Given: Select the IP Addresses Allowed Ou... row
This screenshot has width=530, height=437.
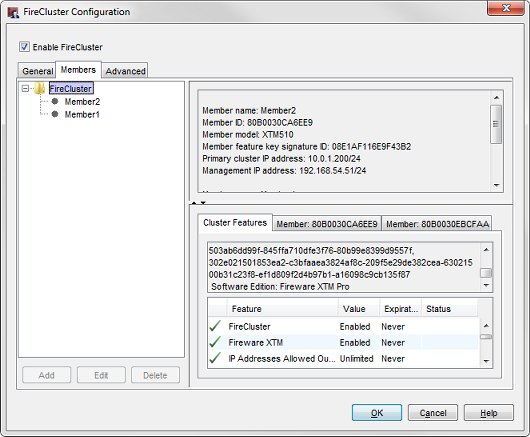Looking at the screenshot, I should [x=343, y=358].
